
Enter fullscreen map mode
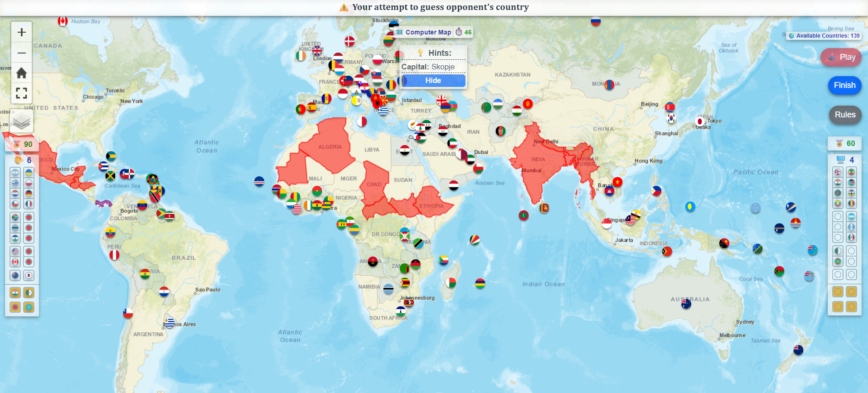point(21,93)
